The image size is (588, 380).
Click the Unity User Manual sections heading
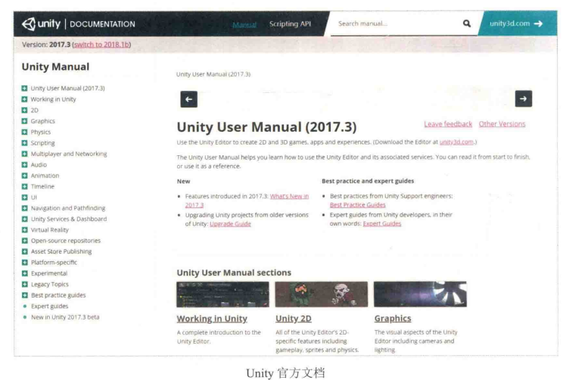click(234, 273)
